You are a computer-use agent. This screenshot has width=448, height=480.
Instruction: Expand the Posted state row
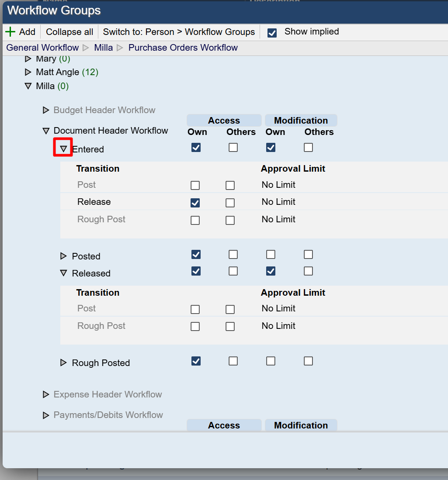[x=63, y=256]
